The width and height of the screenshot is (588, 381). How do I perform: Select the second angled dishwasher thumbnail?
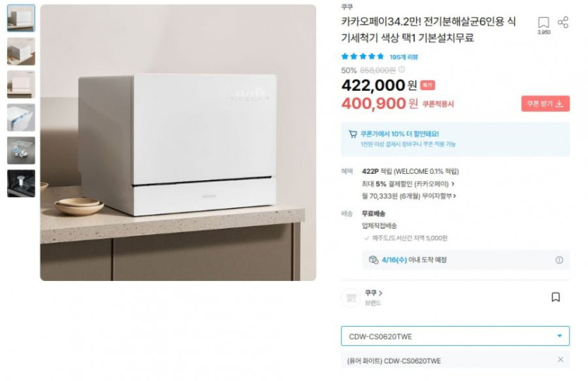(21, 51)
